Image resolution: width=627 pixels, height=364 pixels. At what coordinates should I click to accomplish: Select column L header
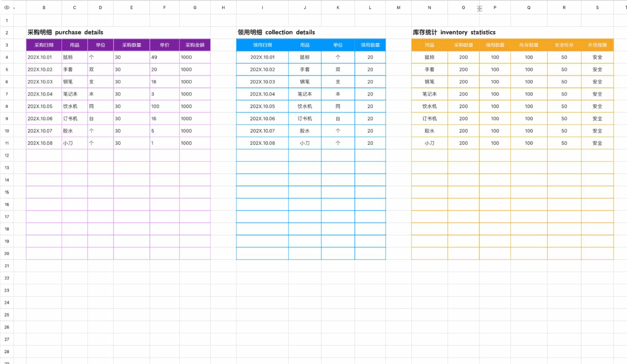point(370,8)
